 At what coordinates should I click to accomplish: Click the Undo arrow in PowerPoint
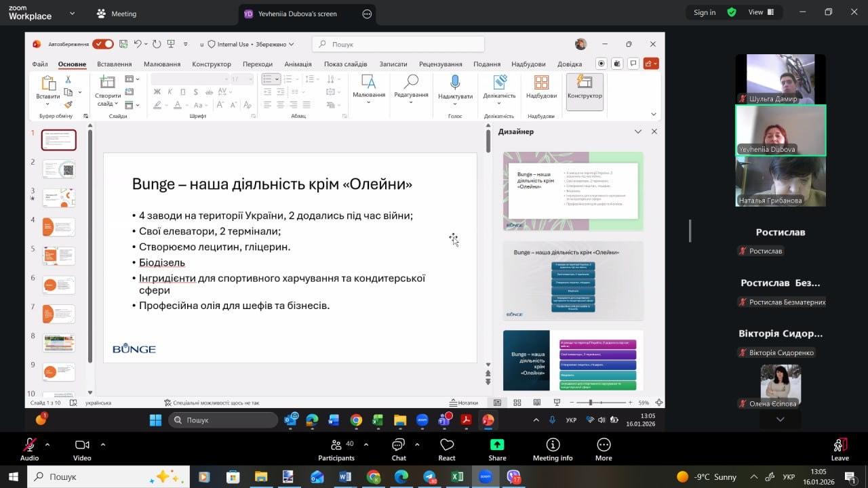pyautogui.click(x=138, y=44)
